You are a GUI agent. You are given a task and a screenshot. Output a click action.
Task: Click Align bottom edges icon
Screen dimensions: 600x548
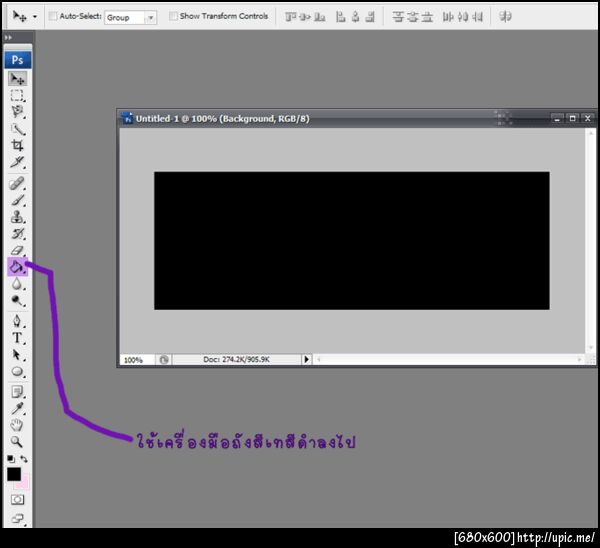click(x=320, y=17)
